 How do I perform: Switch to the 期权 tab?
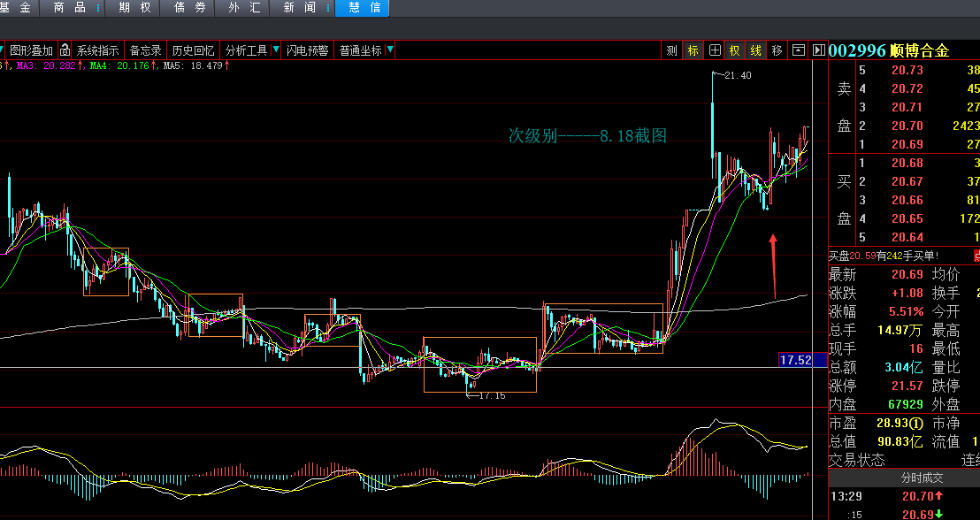[134, 7]
